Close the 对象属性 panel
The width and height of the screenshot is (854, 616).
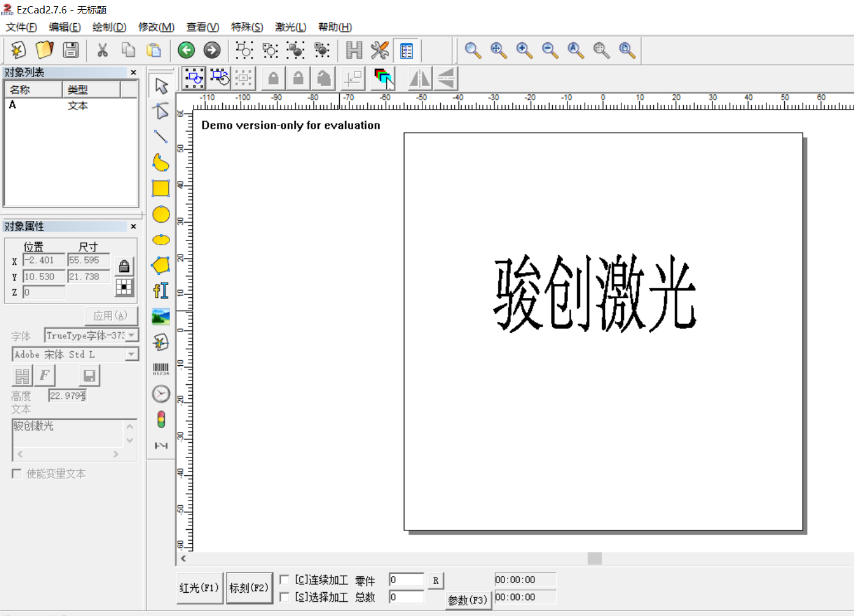(x=133, y=226)
